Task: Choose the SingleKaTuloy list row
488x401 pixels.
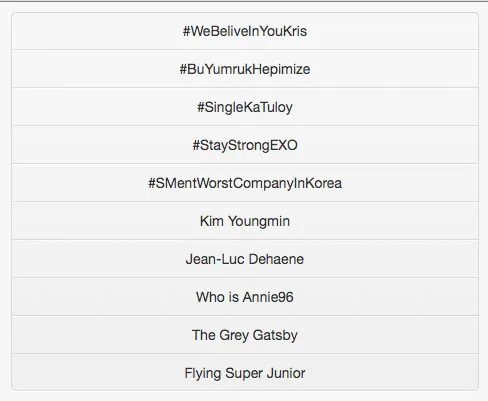Action: (245, 107)
